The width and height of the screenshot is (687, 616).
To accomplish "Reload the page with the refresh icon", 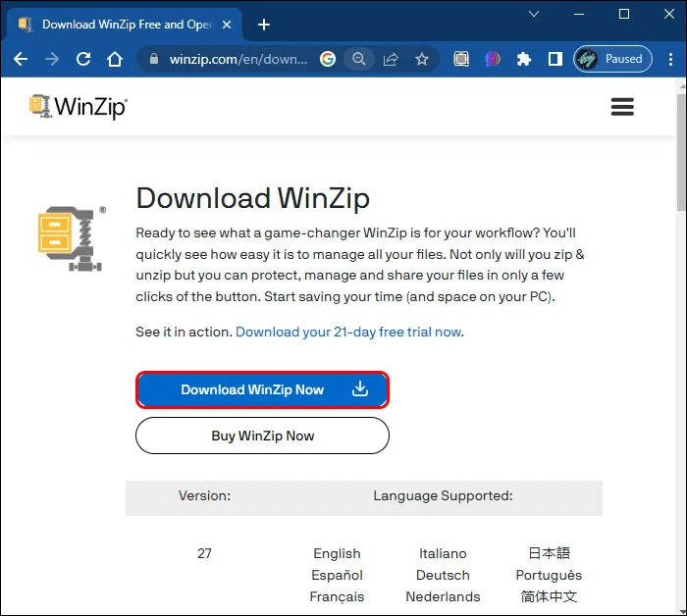I will click(x=83, y=59).
